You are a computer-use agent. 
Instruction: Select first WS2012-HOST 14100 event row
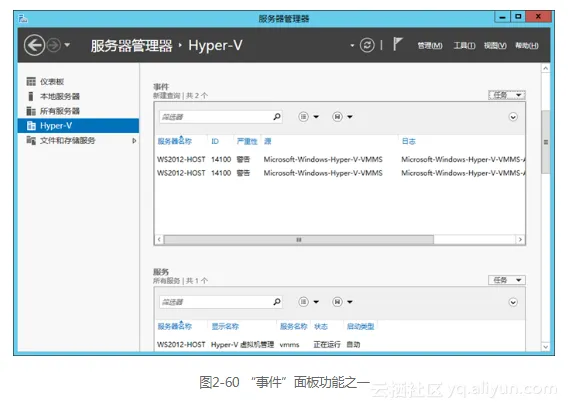pos(340,159)
